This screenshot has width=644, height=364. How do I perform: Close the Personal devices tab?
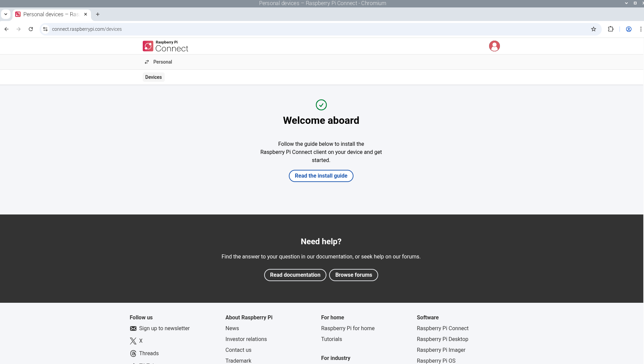86,14
